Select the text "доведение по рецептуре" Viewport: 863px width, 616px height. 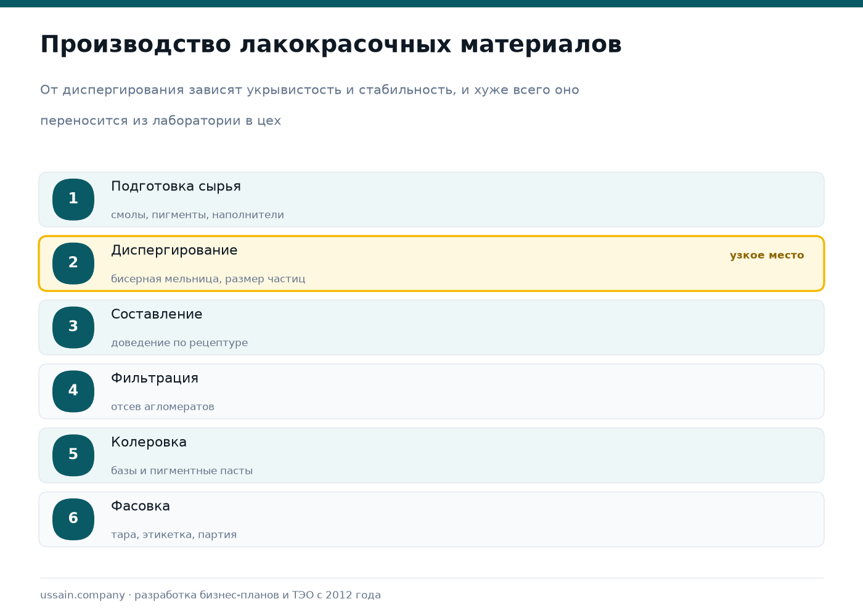(179, 343)
